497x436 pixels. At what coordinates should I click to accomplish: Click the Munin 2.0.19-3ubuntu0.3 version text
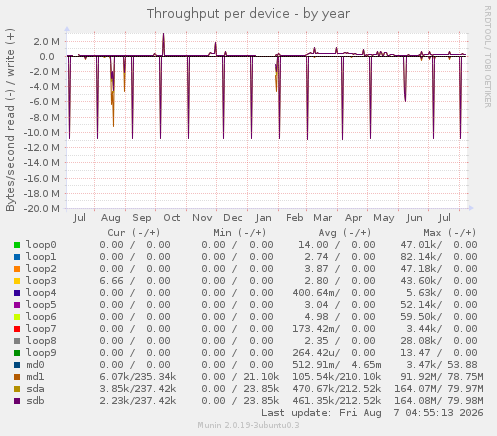point(248,425)
